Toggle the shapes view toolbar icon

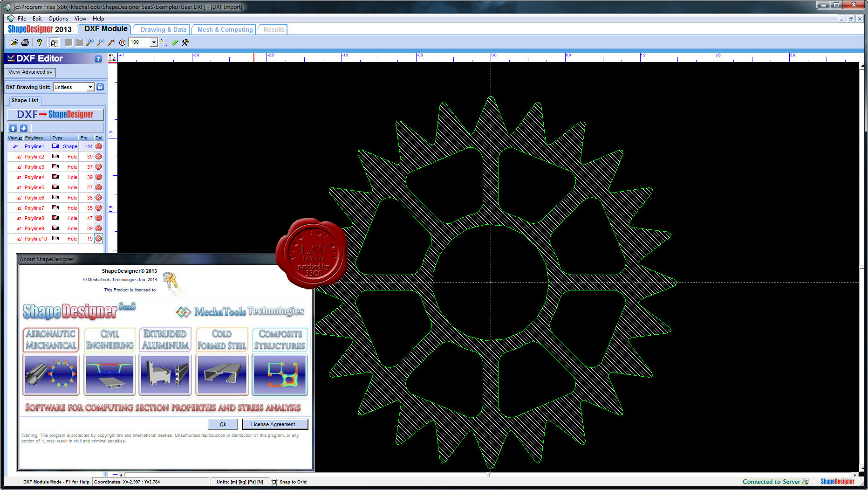54,42
